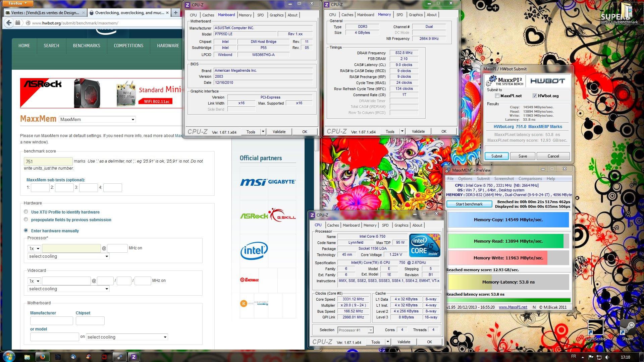Open the Comparisons menu in MaxxMEM²
The image size is (644, 362).
(530, 179)
